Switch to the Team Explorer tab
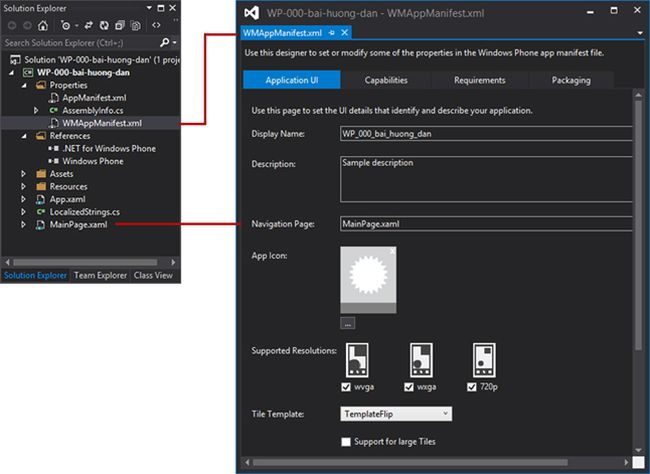Screen dimensions: 650x474 [x=100, y=275]
